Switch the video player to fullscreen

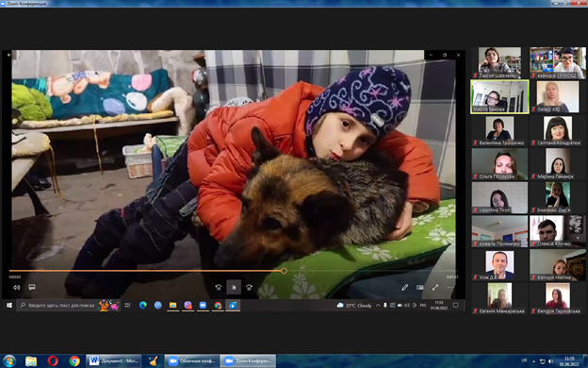click(x=435, y=287)
